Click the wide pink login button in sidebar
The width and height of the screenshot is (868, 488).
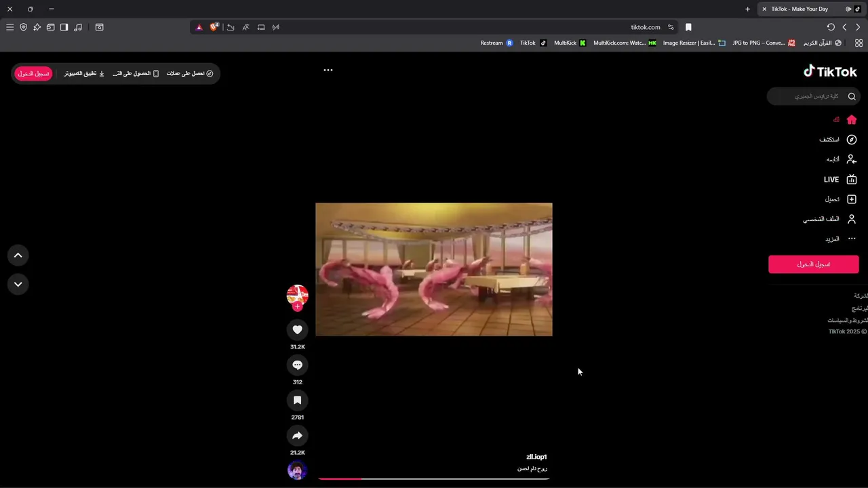(813, 264)
